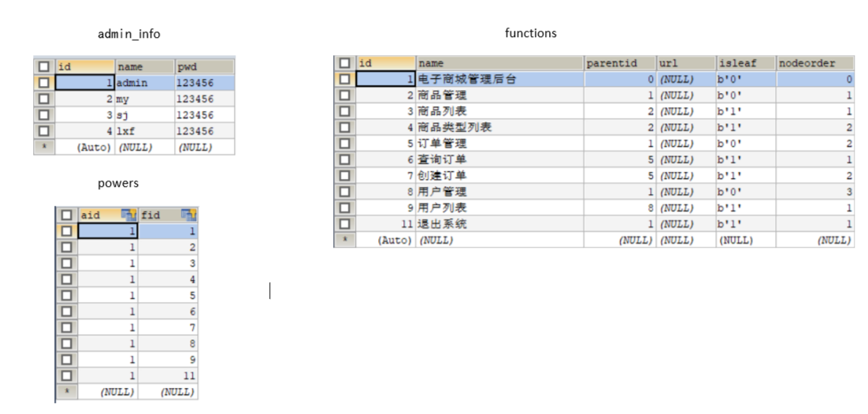Select the lxf name cell

145,132
